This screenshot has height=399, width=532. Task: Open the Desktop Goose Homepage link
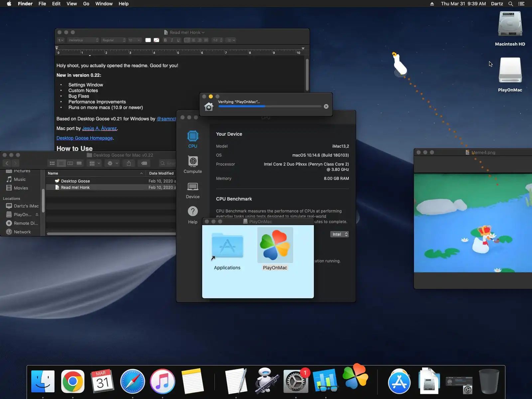tap(84, 138)
